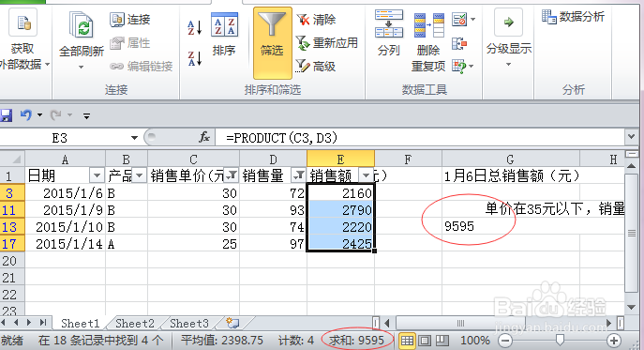Image resolution: width=644 pixels, height=350 pixels.
Task: Select cell containing 9595 in column G
Action: pos(511,227)
